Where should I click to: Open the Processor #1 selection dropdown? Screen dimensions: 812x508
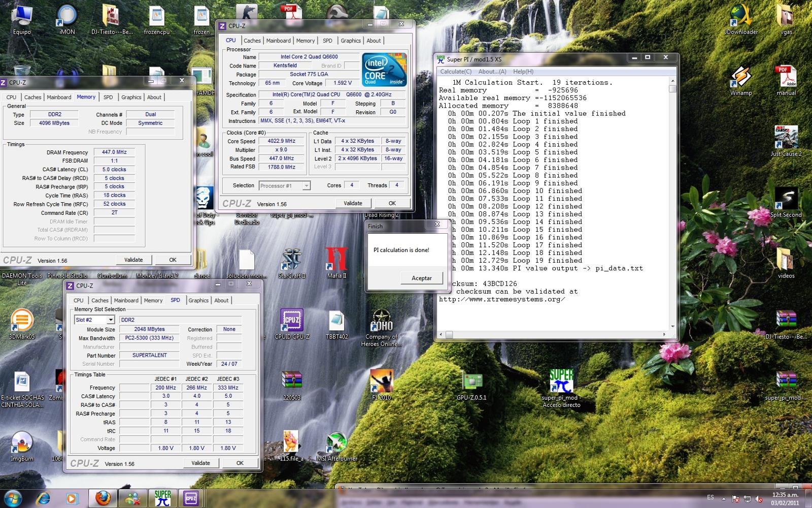306,186
